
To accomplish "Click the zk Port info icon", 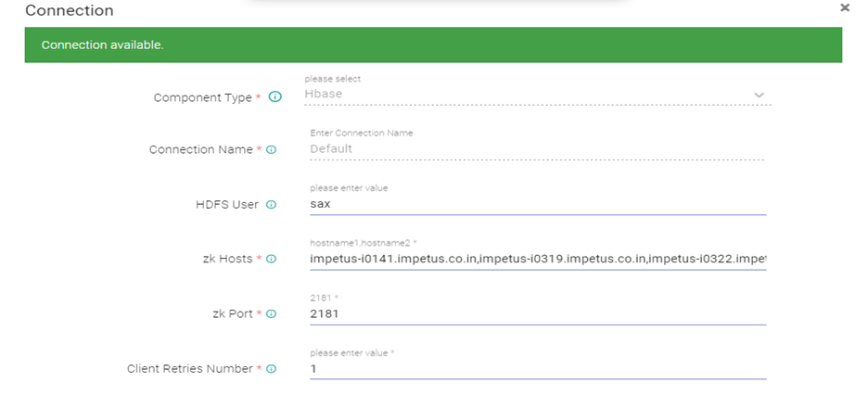I will pyautogui.click(x=272, y=314).
